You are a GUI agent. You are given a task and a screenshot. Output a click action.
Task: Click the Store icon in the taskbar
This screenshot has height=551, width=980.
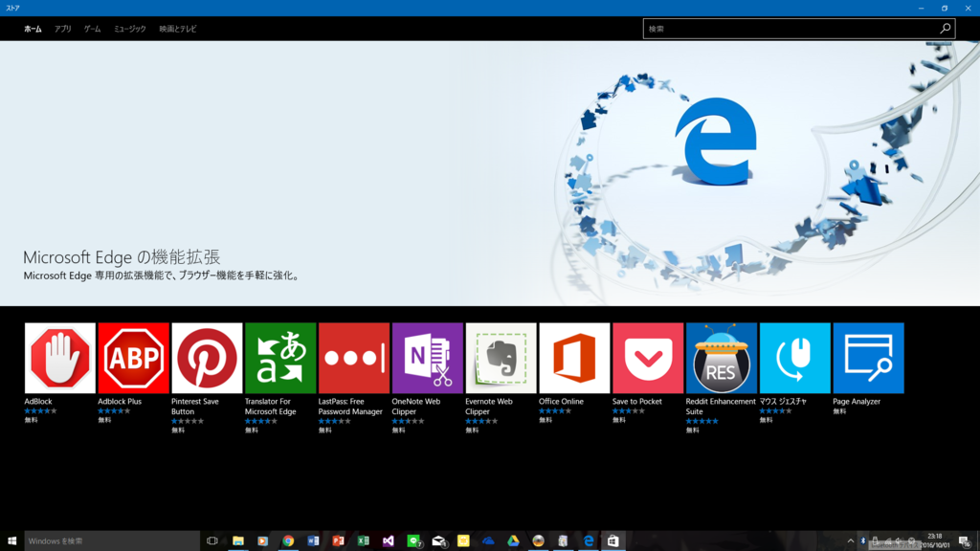(613, 541)
